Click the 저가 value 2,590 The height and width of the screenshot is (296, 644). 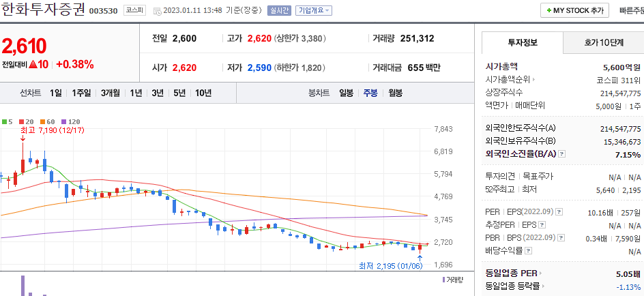259,68
